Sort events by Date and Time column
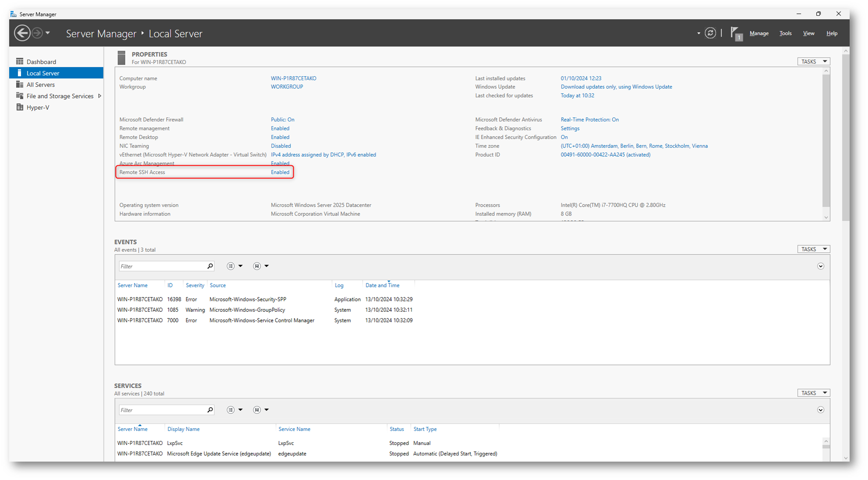Image resolution: width=868 pixels, height=480 pixels. click(x=382, y=286)
